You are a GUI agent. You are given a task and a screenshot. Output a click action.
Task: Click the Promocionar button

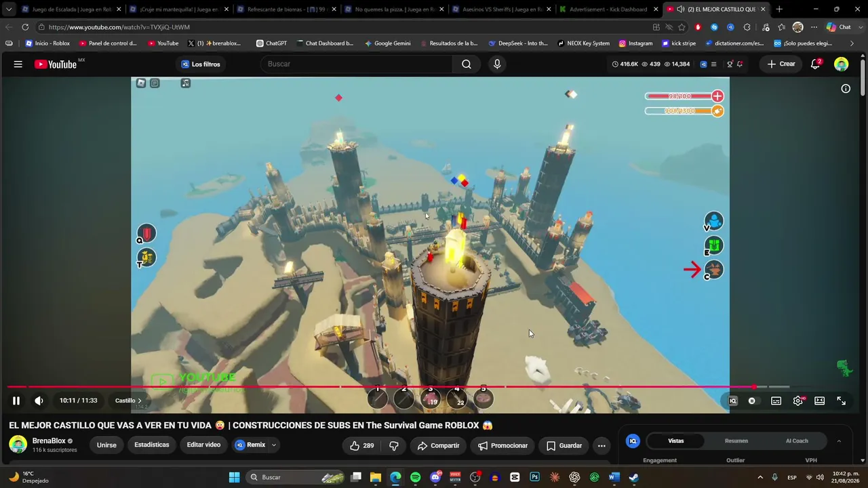pos(502,445)
